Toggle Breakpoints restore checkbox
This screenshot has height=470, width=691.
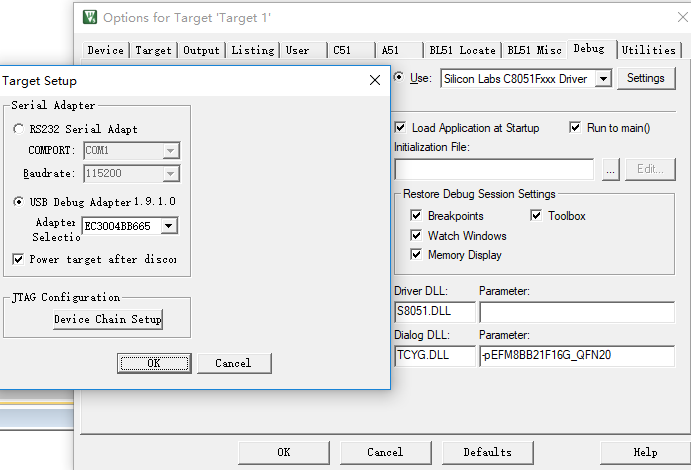pyautogui.click(x=416, y=215)
